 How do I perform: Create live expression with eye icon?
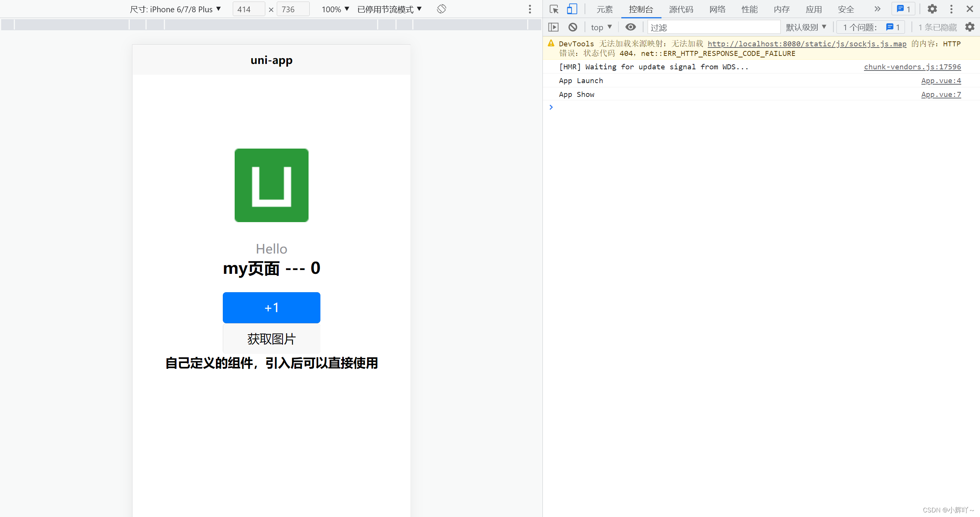point(630,27)
